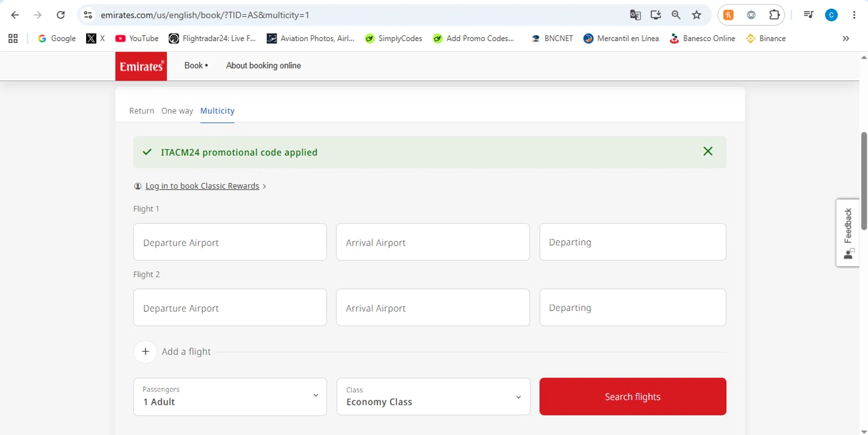Open the Extensions puzzle icon

[x=774, y=15]
